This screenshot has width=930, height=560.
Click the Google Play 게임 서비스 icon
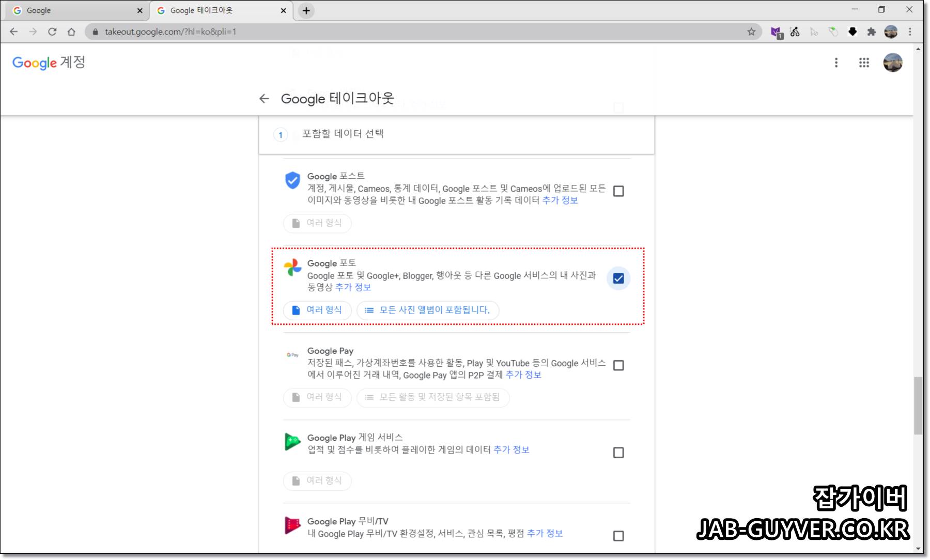tap(292, 442)
